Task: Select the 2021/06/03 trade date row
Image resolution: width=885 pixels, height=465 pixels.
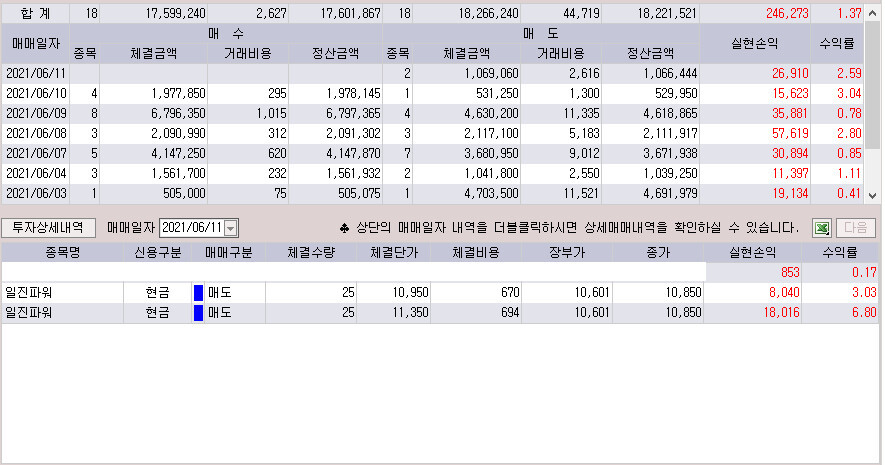Action: 432,194
